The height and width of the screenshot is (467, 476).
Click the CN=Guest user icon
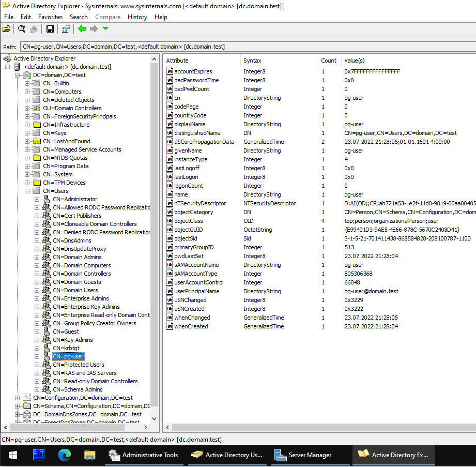47,332
